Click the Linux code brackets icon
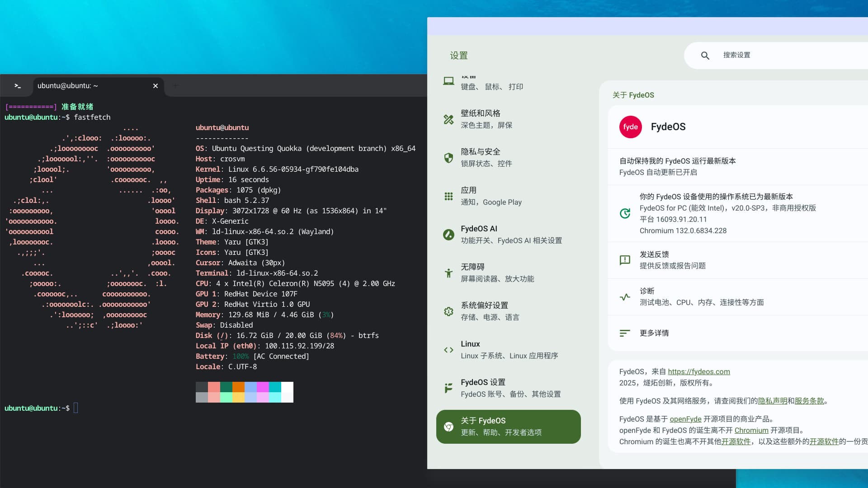 pos(448,350)
